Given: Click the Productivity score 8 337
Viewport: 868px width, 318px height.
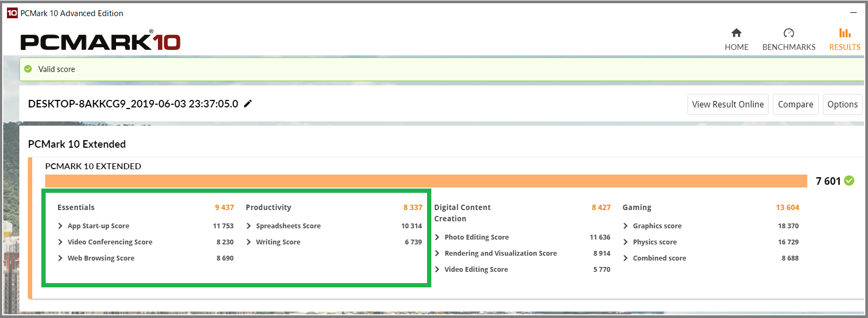Looking at the screenshot, I should [413, 207].
